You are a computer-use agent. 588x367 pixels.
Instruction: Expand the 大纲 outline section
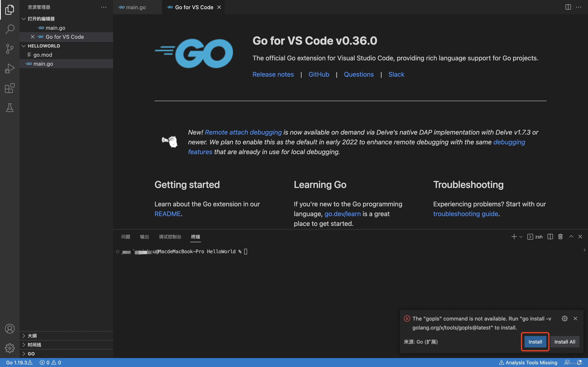pos(32,336)
